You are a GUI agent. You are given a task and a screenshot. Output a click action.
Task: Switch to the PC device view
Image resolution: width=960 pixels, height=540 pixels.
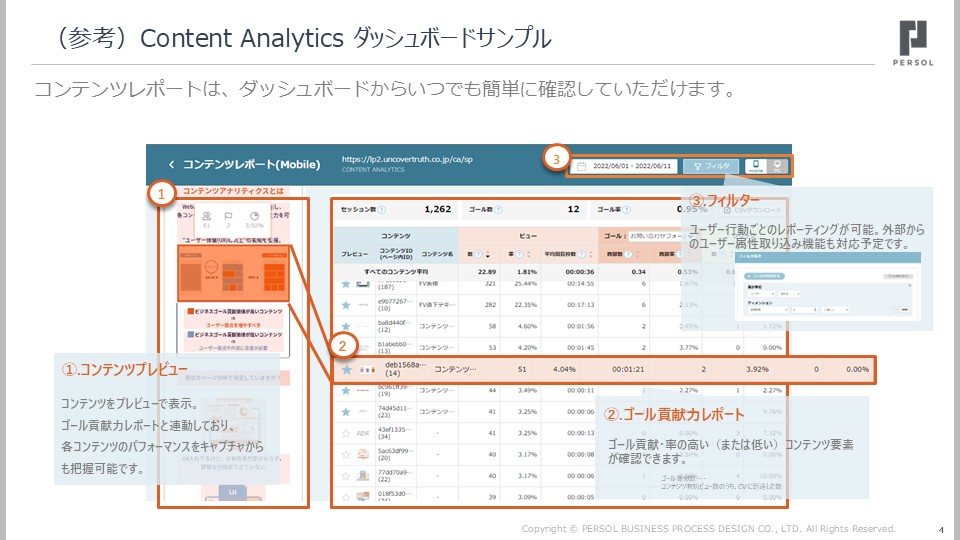point(777,166)
